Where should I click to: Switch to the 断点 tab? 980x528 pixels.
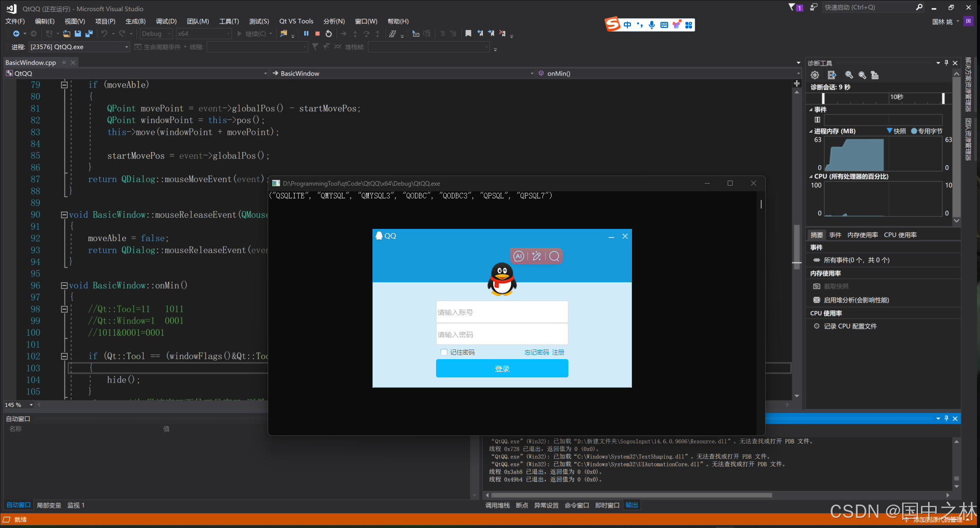pyautogui.click(x=522, y=505)
